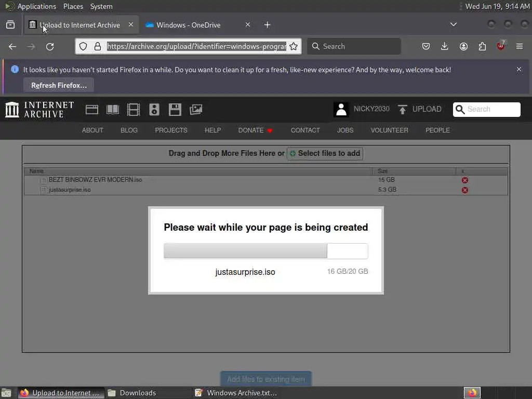Screen dimensions: 532x399
Task: Open the Video film strip icon
Action: [134, 110]
